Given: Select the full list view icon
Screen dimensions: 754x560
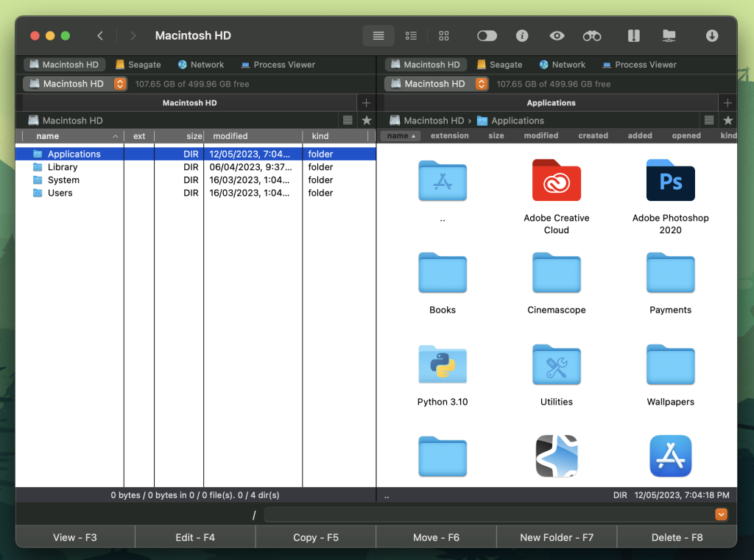Looking at the screenshot, I should tap(378, 35).
